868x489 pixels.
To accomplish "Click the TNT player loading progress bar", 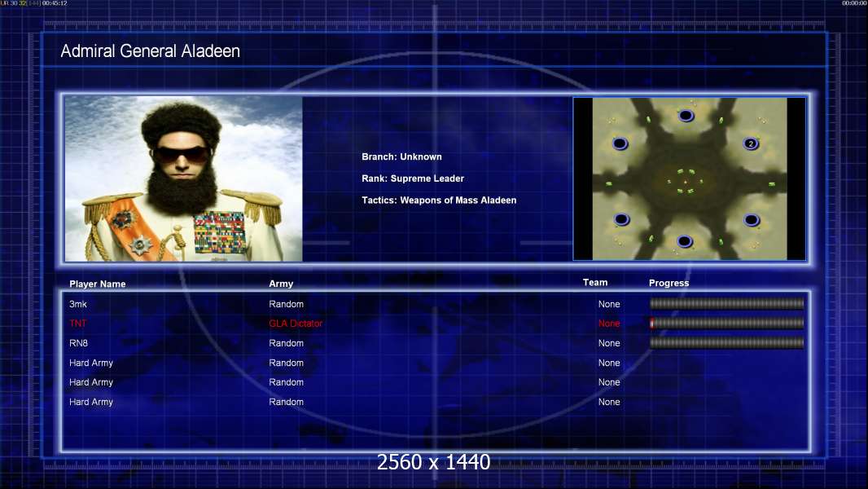I will 727,324.
